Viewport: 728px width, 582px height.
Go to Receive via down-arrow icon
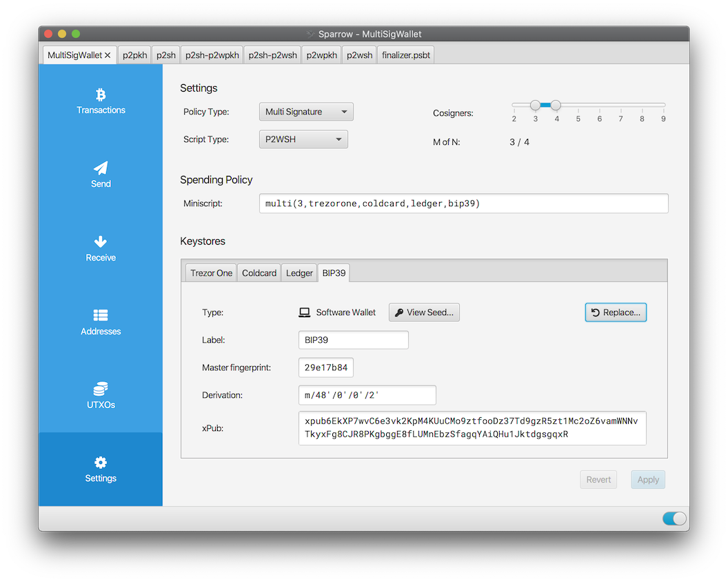click(101, 242)
